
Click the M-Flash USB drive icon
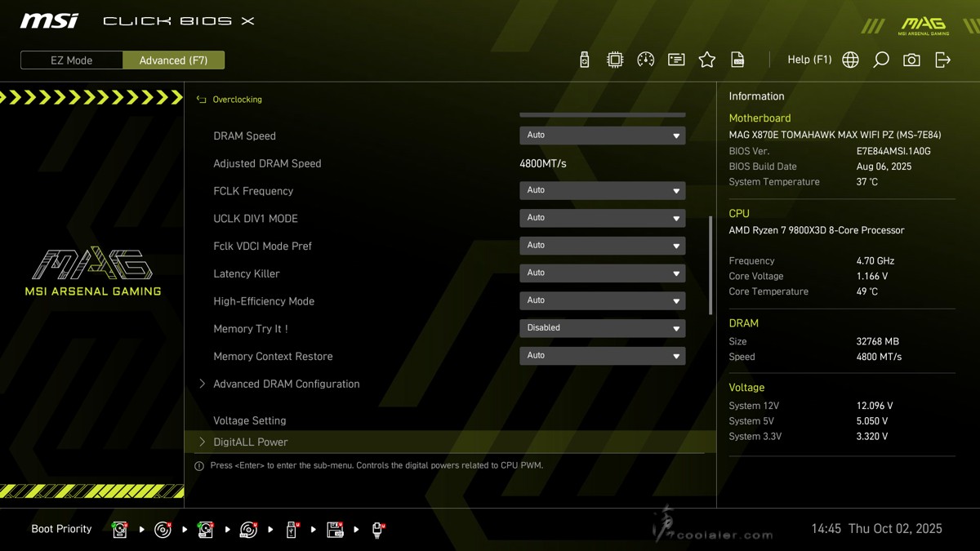coord(584,60)
